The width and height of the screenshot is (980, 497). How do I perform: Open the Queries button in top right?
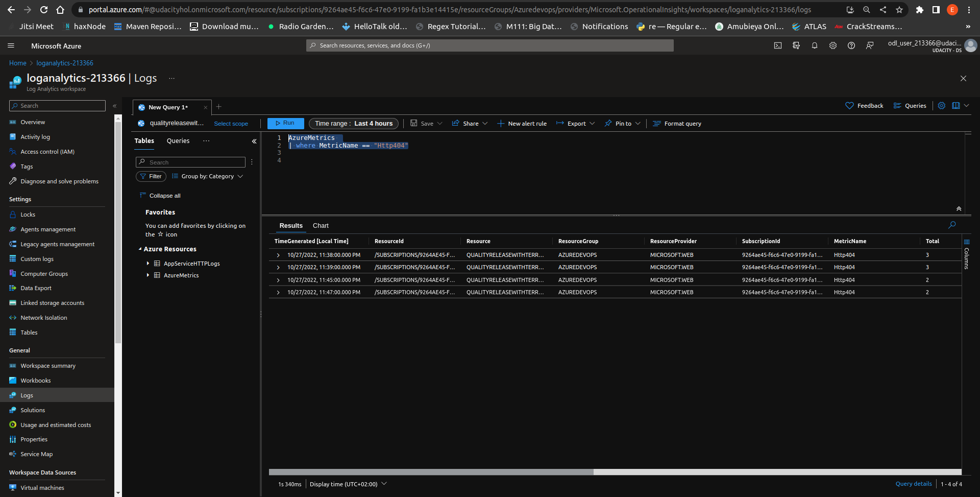910,106
